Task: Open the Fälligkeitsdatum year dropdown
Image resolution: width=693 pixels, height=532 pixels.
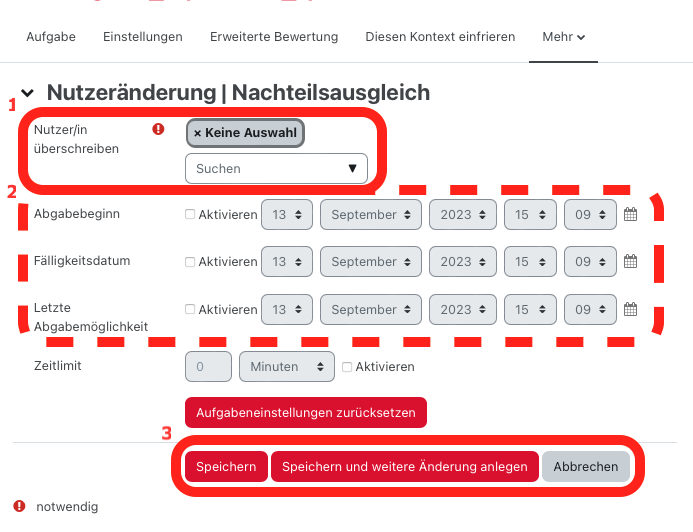Action: click(x=463, y=262)
